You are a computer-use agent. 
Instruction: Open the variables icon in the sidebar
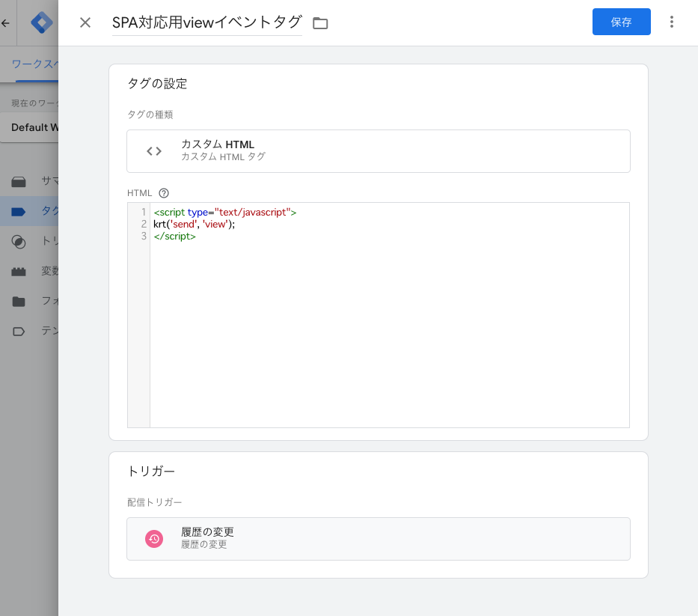[19, 271]
